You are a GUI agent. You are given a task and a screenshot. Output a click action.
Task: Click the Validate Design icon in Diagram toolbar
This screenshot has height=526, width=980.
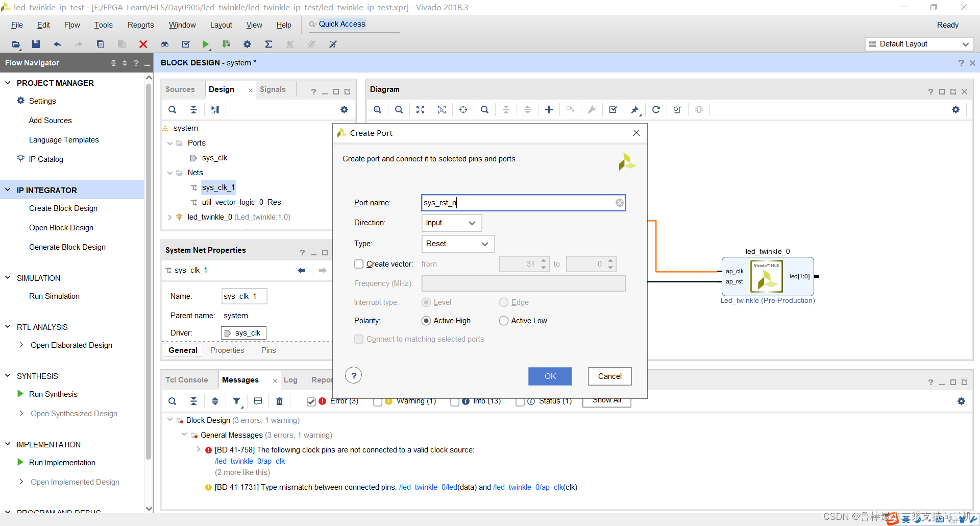point(613,110)
